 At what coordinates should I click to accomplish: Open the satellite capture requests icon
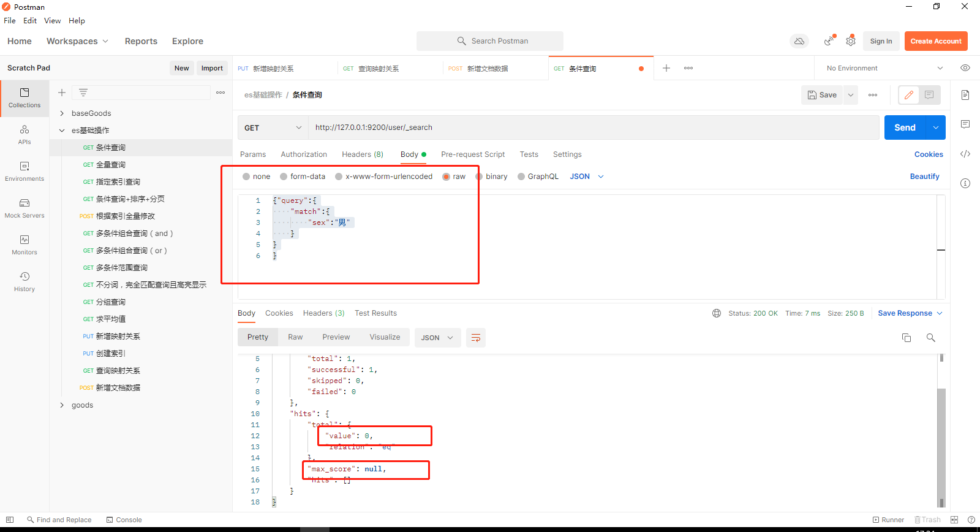point(829,40)
